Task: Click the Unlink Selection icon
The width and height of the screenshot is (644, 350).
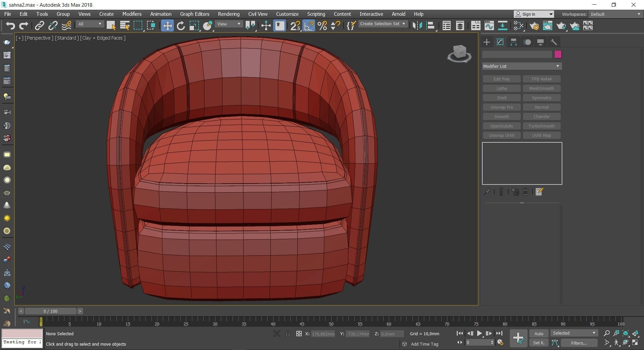Action: point(53,26)
